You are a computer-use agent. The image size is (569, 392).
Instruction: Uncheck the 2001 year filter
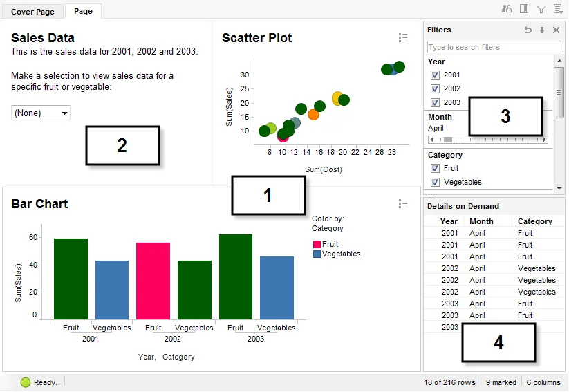[436, 75]
